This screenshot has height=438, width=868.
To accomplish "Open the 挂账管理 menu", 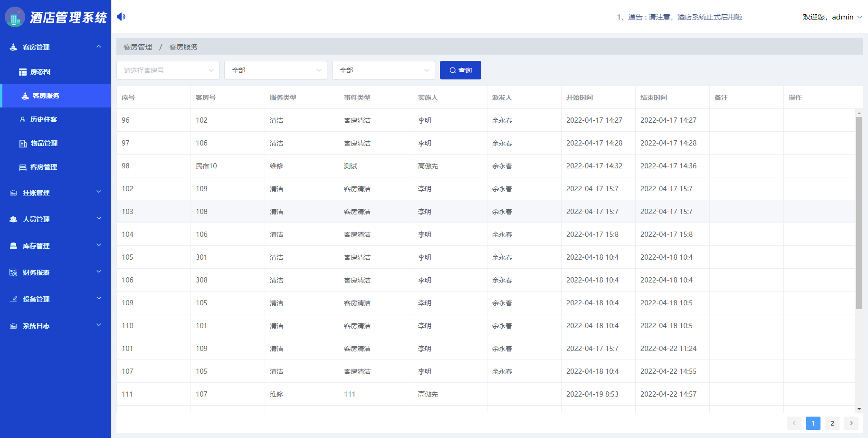I will [56, 193].
